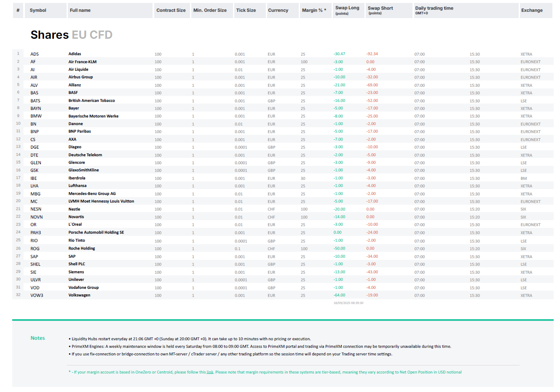Select the Porsche swap long value 0.00
This screenshot has height=392, width=560.
(338, 232)
